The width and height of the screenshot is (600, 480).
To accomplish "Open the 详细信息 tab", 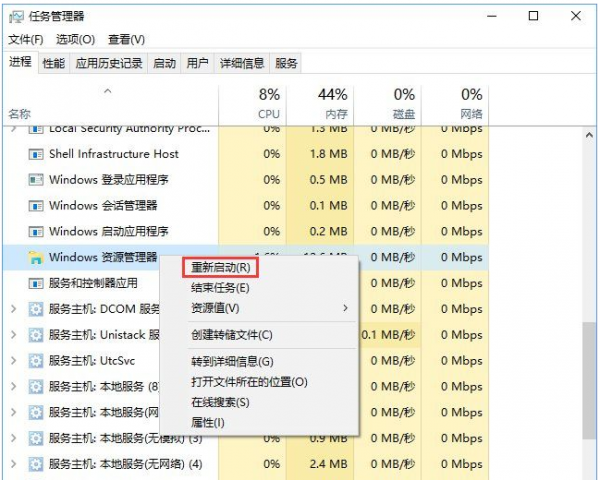I will [242, 63].
